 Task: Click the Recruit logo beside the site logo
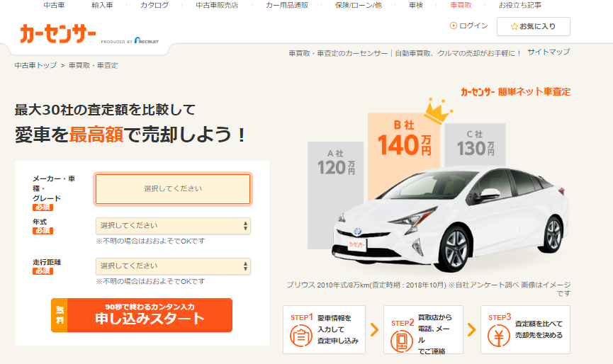[x=147, y=40]
